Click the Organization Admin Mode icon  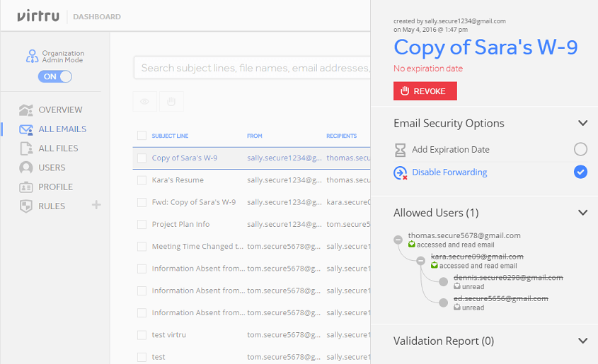coord(32,57)
